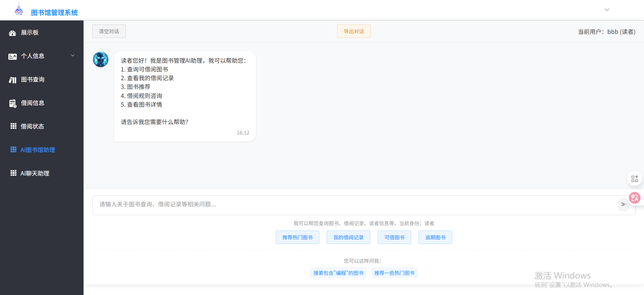Click the 清空对话 button
Viewport: 644px width, 295px height.
click(109, 31)
